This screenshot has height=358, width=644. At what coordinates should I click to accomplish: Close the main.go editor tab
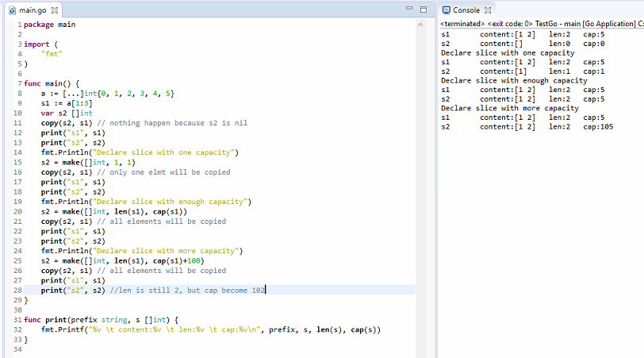(55, 10)
